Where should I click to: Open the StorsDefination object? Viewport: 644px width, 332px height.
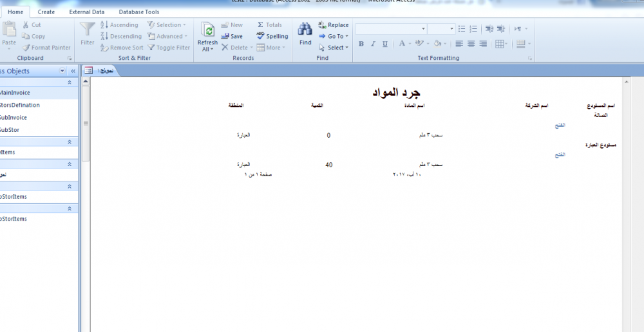coord(39,105)
